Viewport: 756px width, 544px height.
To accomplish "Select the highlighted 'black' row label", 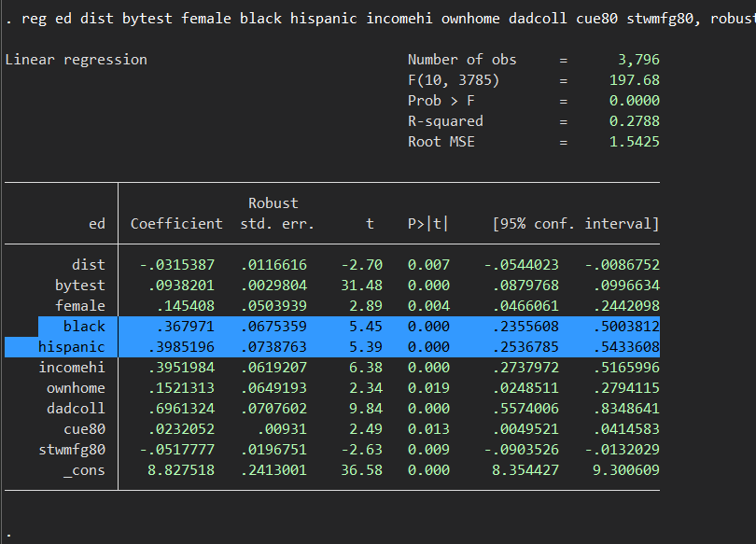I will click(x=84, y=327).
